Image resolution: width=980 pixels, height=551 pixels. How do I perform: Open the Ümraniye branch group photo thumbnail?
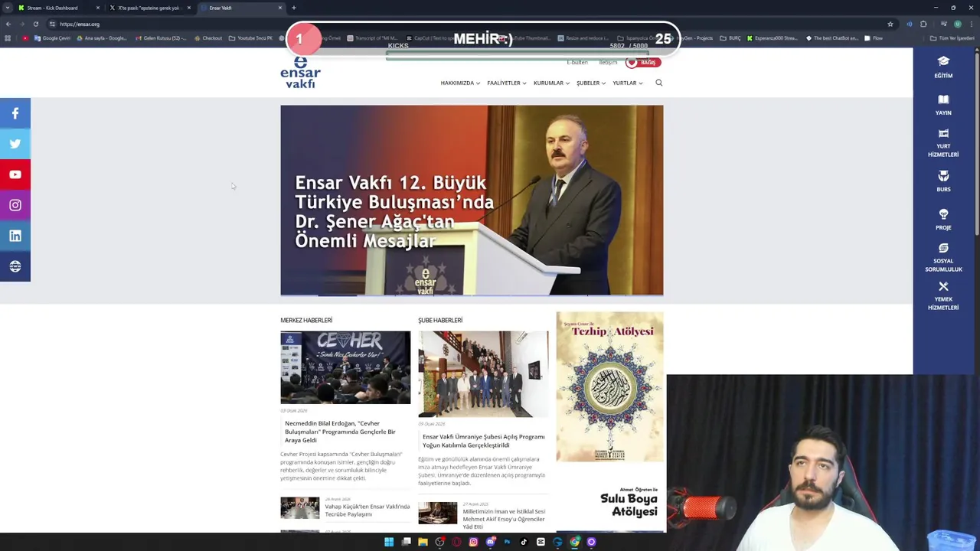pos(483,373)
